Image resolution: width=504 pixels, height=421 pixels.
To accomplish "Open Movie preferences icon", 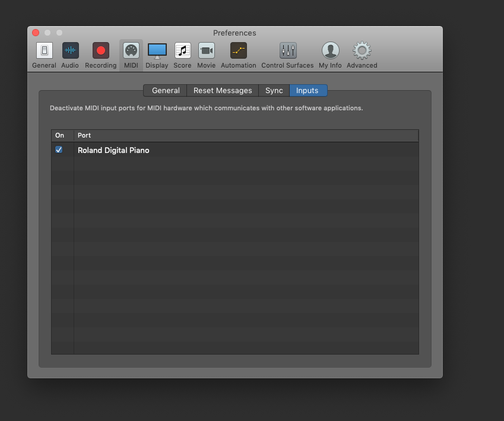I will pyautogui.click(x=207, y=50).
